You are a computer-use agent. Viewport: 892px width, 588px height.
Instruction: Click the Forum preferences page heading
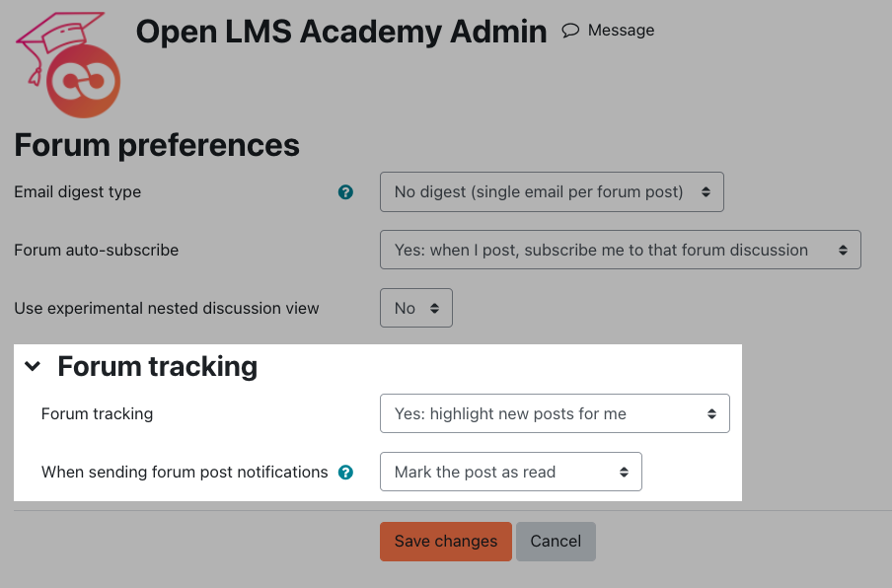[x=157, y=145]
